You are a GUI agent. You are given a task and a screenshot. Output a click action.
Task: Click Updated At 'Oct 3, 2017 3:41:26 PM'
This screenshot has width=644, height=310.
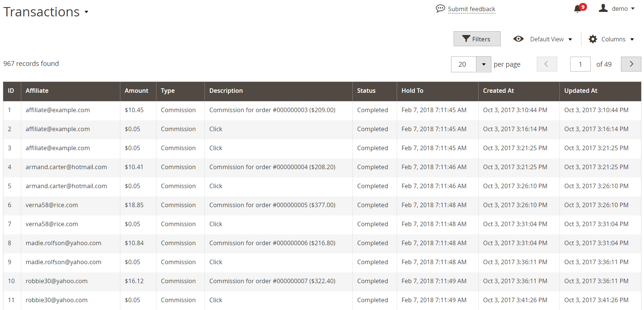[x=596, y=300]
